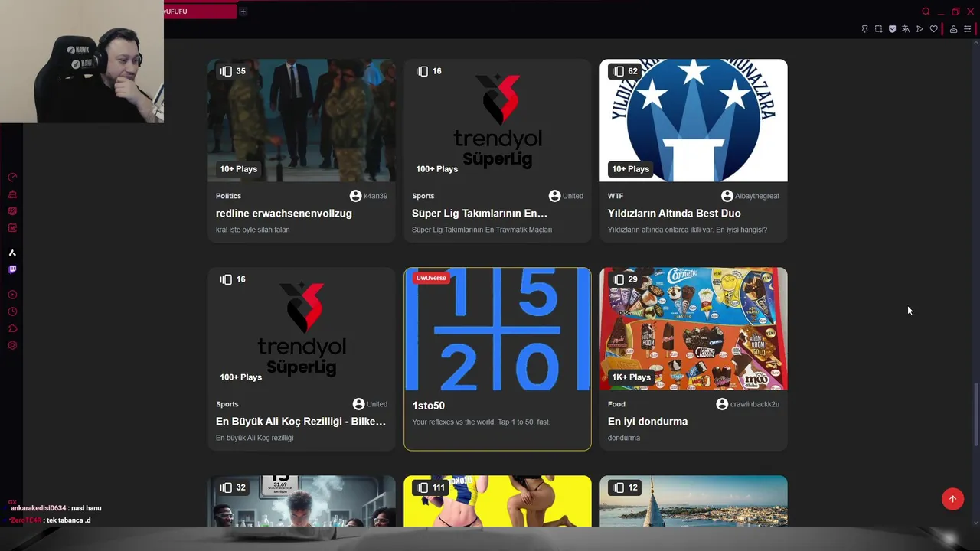Click crawlinbackk2u author avatar icon
The height and width of the screenshot is (551, 980).
pos(722,404)
